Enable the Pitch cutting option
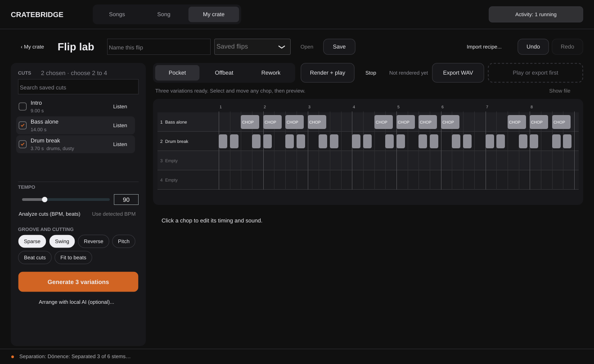594x364 pixels. point(124,241)
